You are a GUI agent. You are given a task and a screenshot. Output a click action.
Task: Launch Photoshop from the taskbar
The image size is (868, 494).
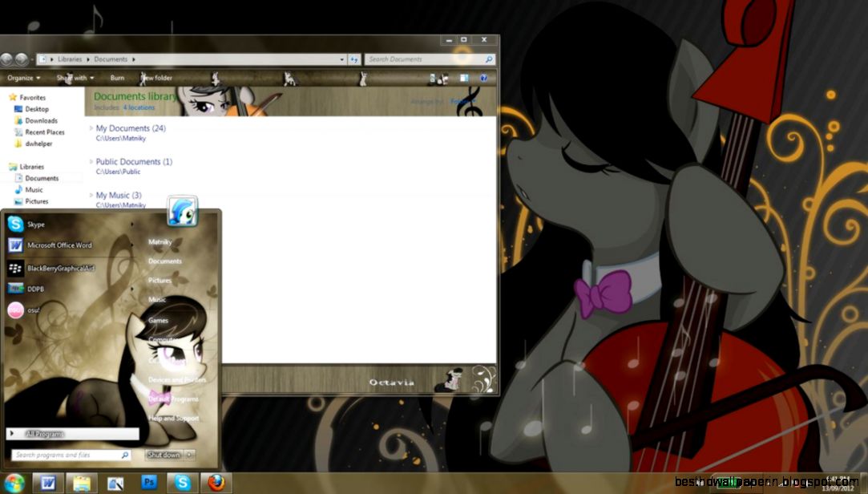(x=149, y=484)
